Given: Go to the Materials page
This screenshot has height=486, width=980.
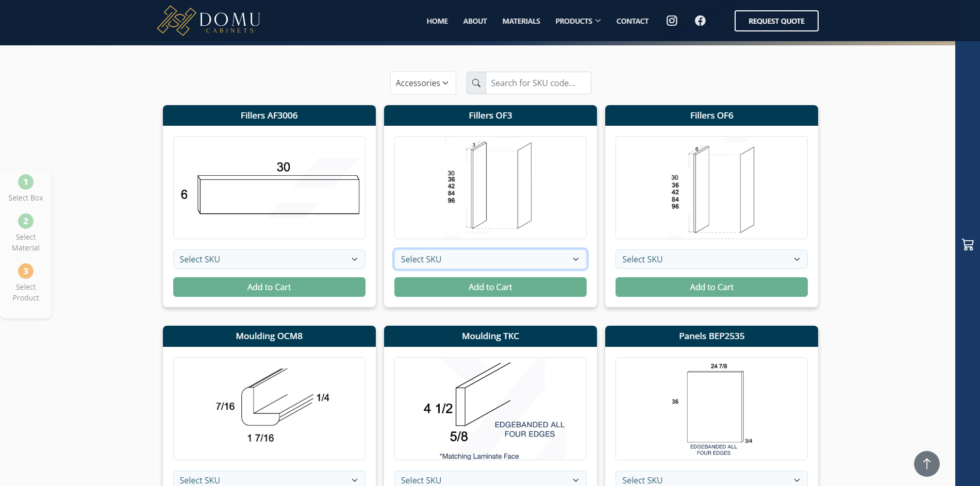Looking at the screenshot, I should coord(521,21).
